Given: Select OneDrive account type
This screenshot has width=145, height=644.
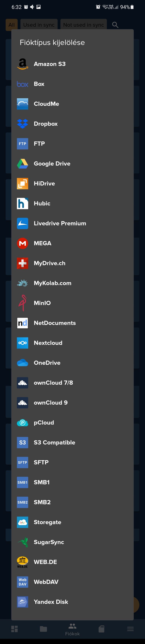Looking at the screenshot, I should [x=72, y=363].
